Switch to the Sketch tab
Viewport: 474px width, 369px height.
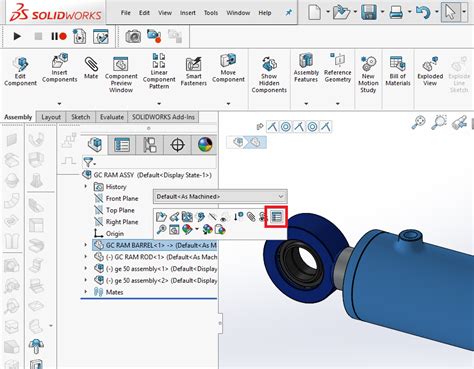(x=81, y=117)
